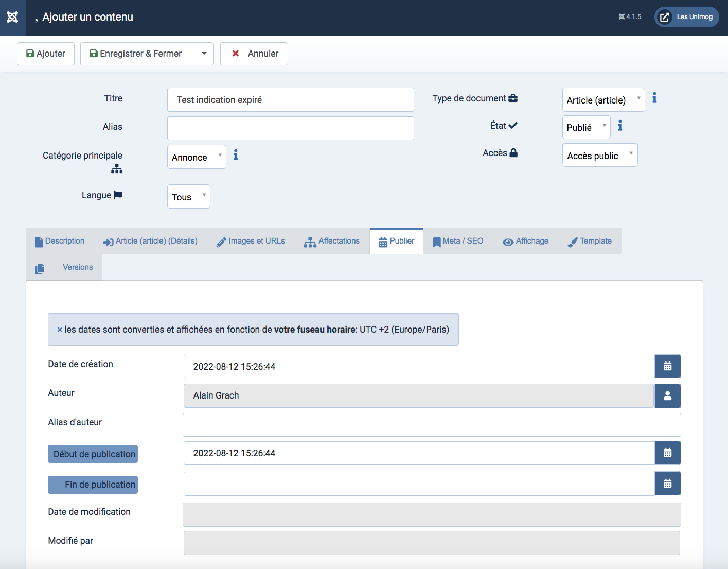Click the Date de création field

pos(419,367)
